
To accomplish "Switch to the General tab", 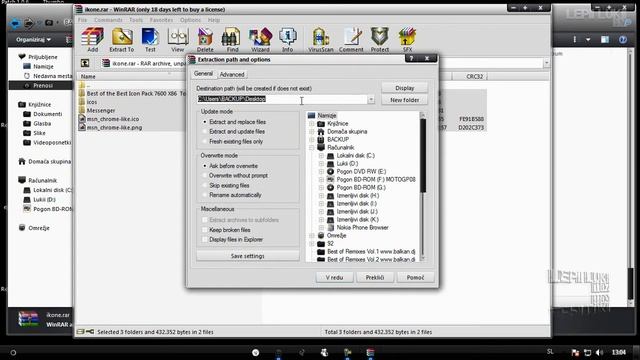I will (x=203, y=73).
